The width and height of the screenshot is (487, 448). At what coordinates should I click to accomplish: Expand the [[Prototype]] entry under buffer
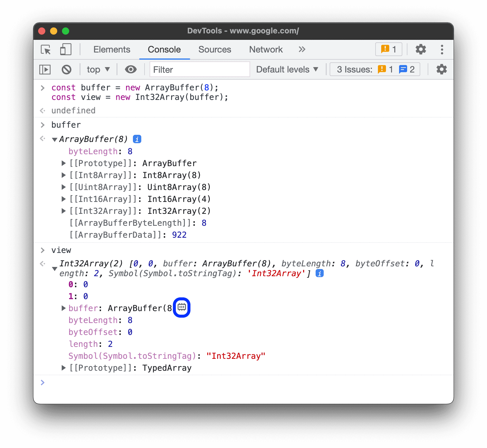coord(63,163)
